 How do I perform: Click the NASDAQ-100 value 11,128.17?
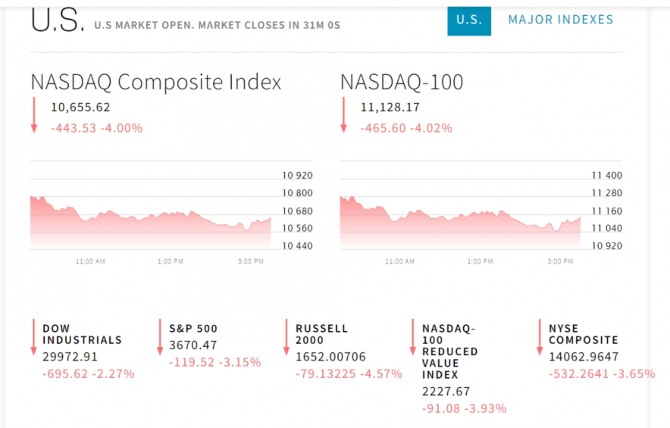(391, 108)
